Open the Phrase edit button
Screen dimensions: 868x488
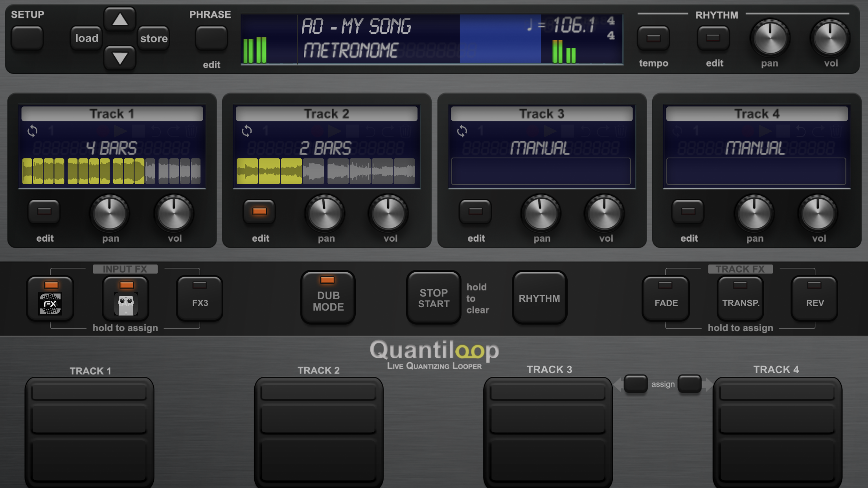tap(211, 39)
